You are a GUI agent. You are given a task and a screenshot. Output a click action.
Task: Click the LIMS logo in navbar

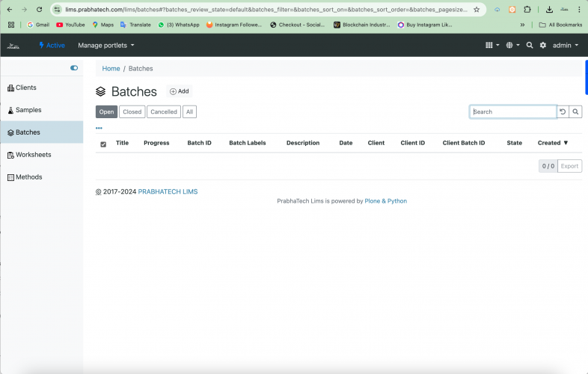(13, 46)
